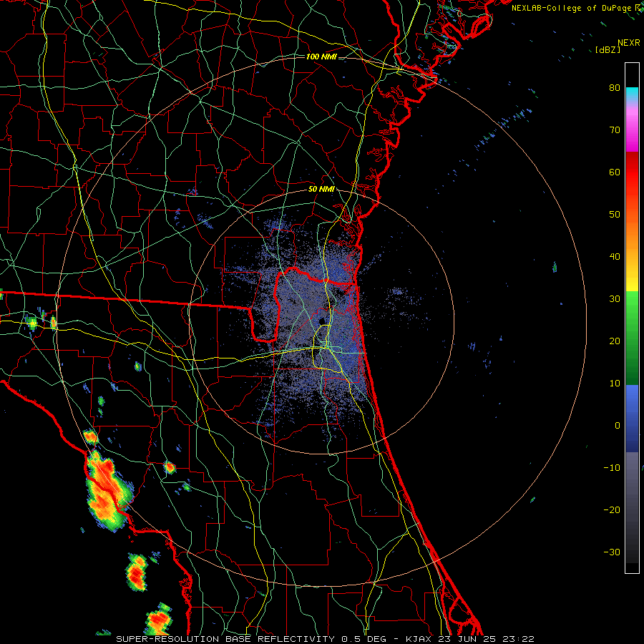Click the 10 value on the dBZ scale
644x644 pixels.
[x=615, y=384]
